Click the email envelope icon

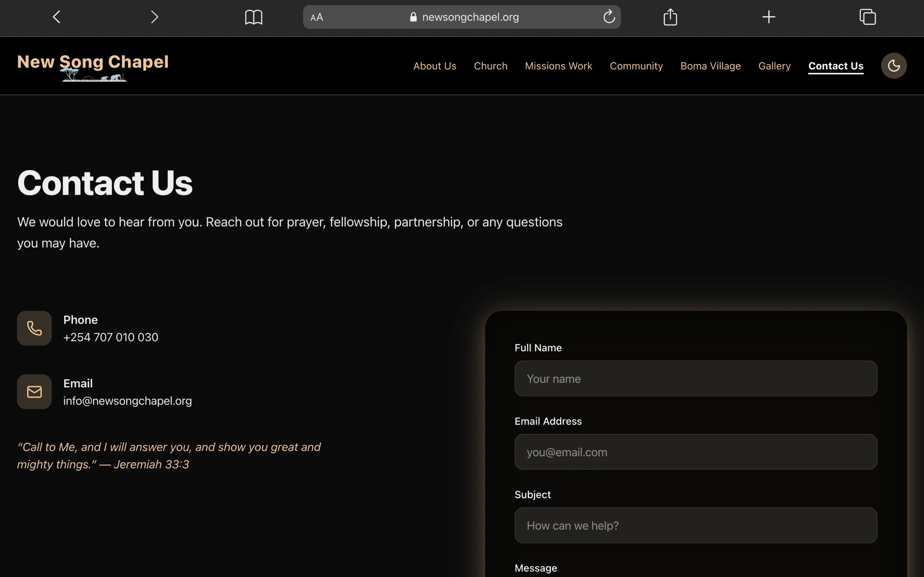[34, 392]
